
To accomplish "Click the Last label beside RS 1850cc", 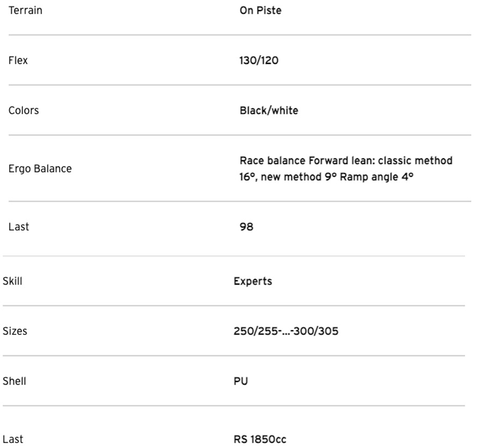I will (13, 439).
